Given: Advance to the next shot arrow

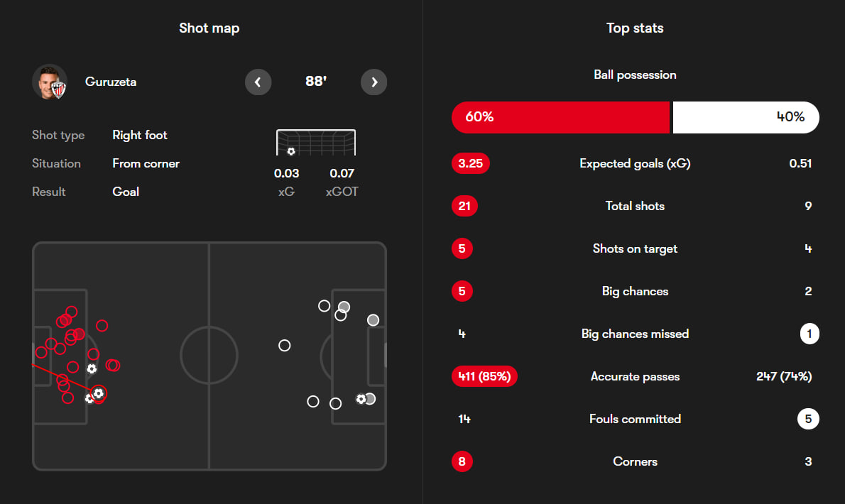Looking at the screenshot, I should (x=374, y=82).
